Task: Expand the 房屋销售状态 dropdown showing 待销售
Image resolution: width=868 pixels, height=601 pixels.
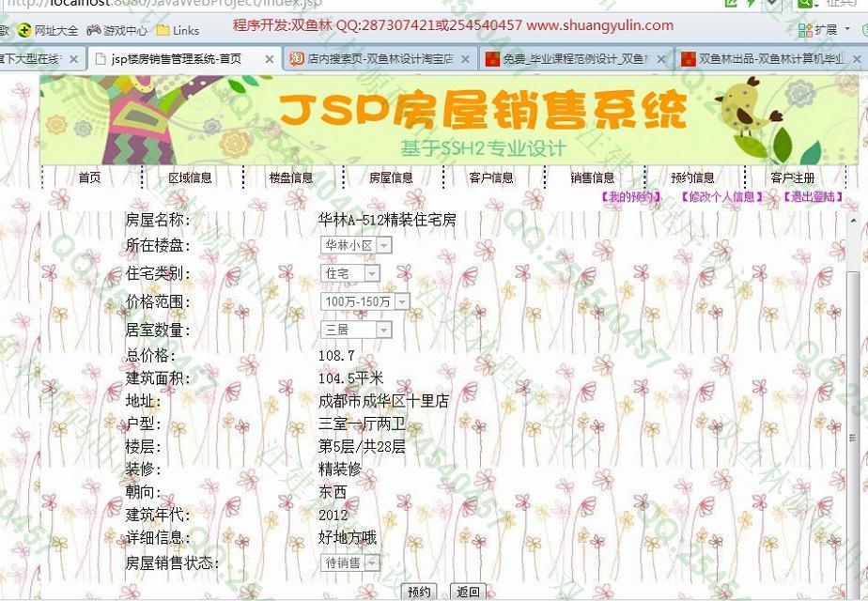Action: click(349, 563)
